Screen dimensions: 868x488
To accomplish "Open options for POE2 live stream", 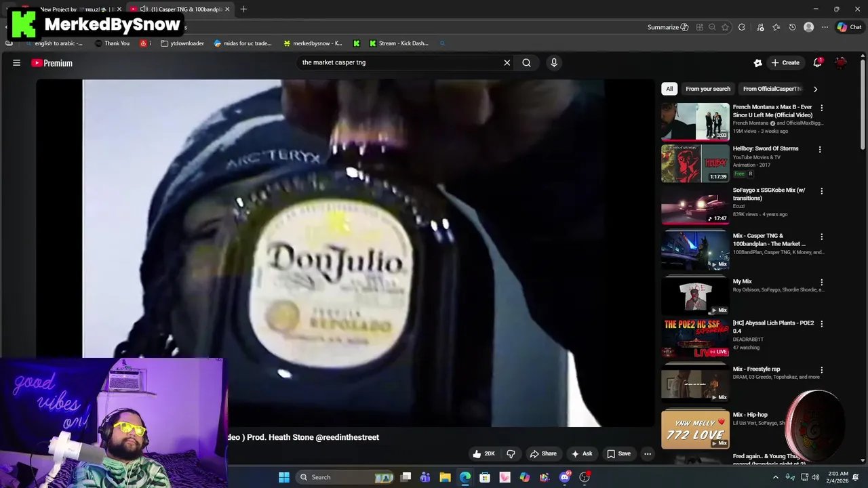I will pyautogui.click(x=821, y=323).
